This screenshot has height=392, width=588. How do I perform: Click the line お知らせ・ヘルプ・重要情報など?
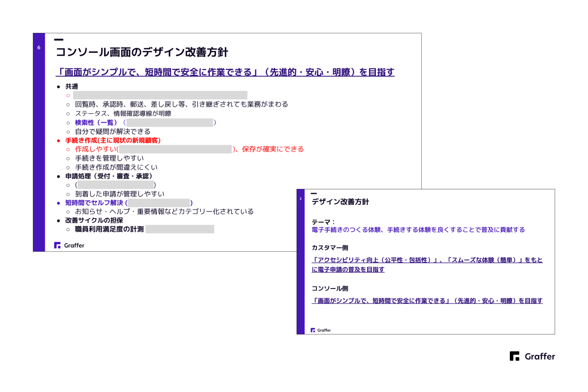tap(164, 212)
